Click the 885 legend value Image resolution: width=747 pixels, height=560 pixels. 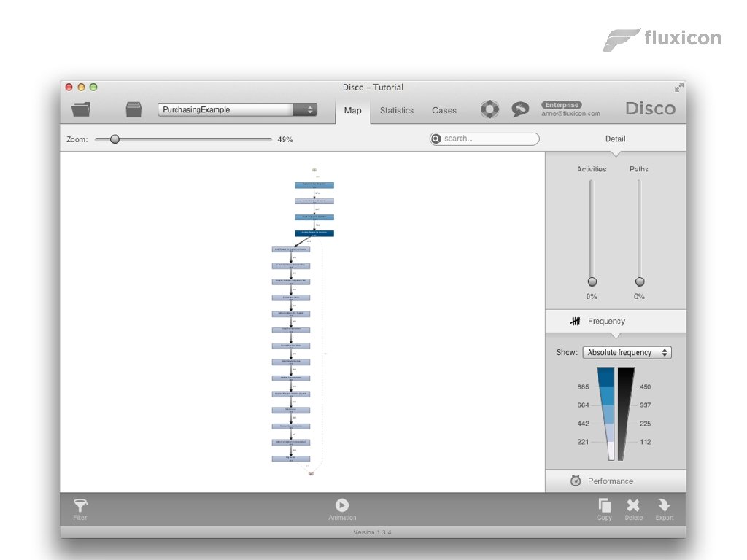click(x=583, y=386)
